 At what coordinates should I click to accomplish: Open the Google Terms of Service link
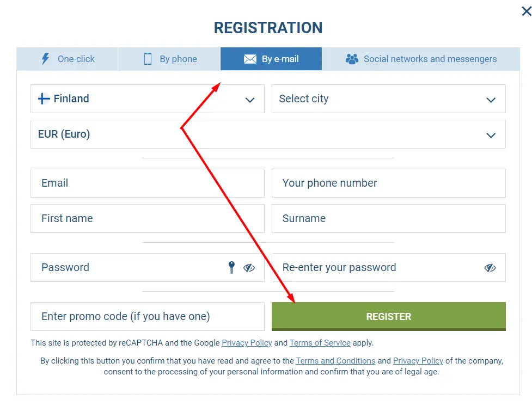click(x=320, y=343)
